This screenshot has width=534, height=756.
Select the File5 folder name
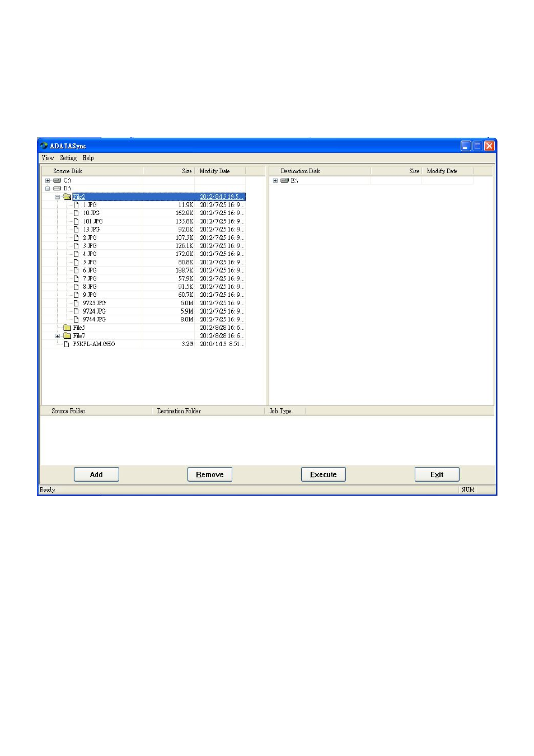click(x=79, y=328)
